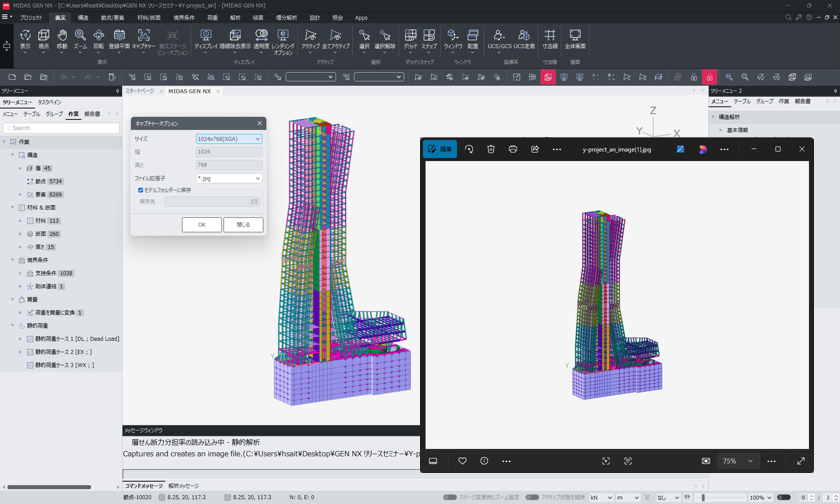Click OK in capture options dialog

(x=201, y=225)
